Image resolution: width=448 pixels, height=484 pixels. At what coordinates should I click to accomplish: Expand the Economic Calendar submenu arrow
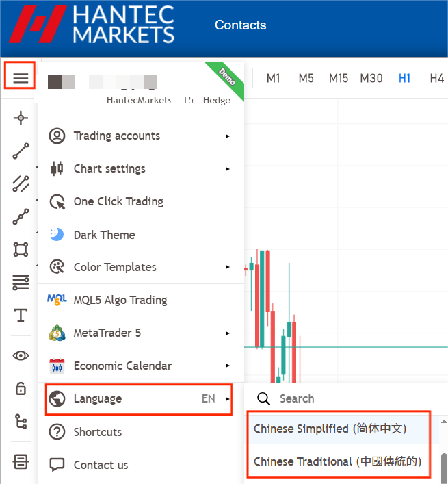227,366
